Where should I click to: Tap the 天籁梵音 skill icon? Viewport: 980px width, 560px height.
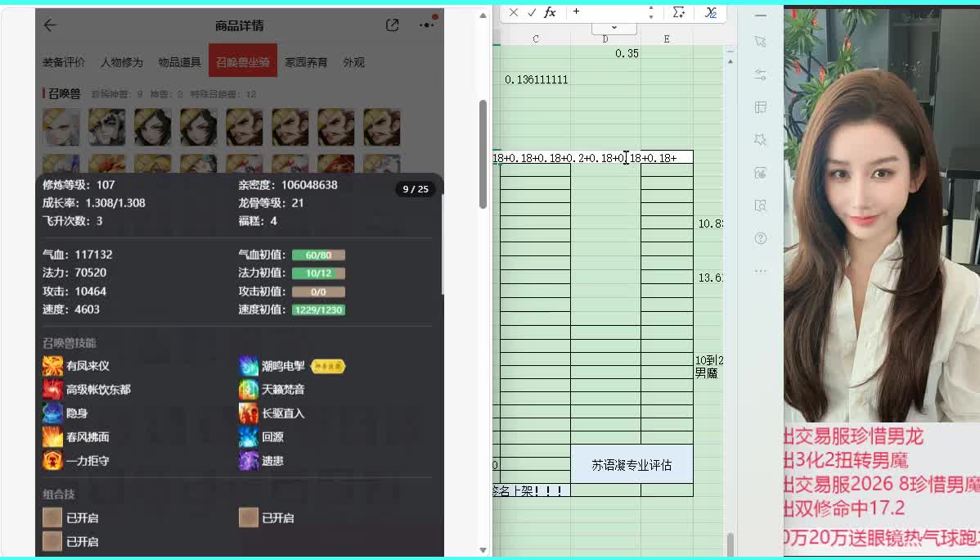[x=249, y=389]
